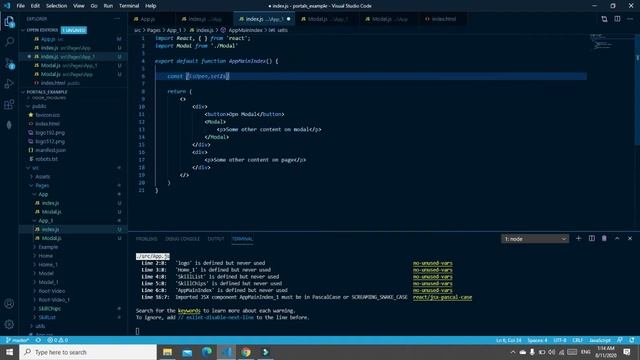Maximize the terminal panel size

pyautogui.click(x=617, y=238)
